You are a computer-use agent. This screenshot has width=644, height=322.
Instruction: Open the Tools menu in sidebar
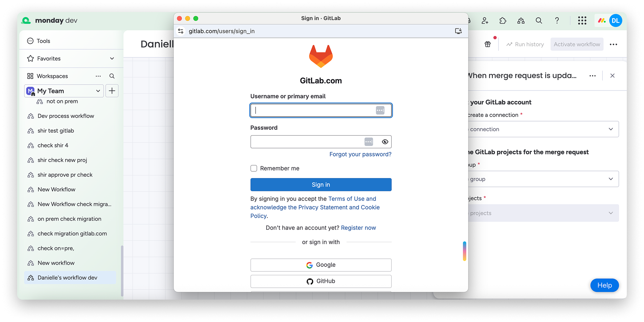coord(39,41)
